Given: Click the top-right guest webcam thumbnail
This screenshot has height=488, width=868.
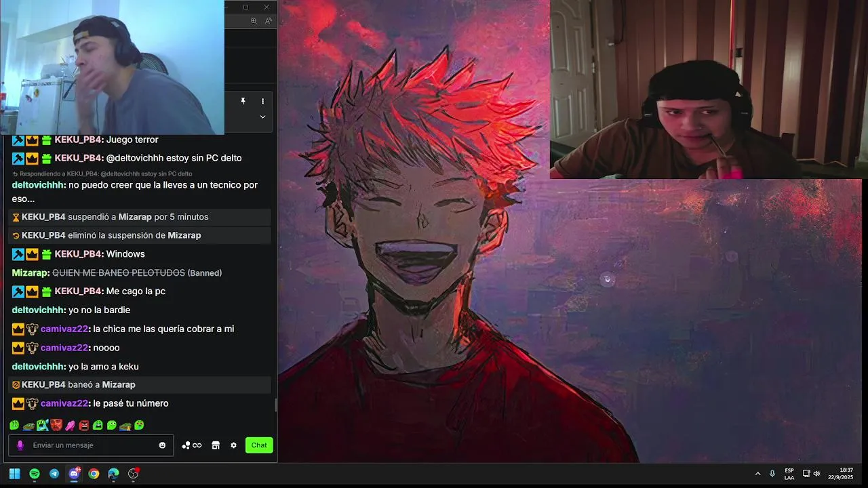Looking at the screenshot, I should pos(709,89).
